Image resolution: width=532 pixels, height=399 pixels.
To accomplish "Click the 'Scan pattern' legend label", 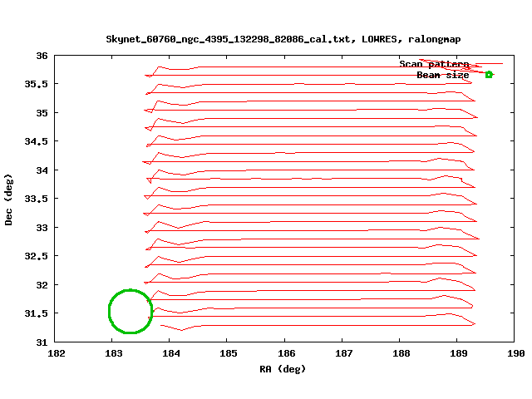I will pyautogui.click(x=434, y=64).
